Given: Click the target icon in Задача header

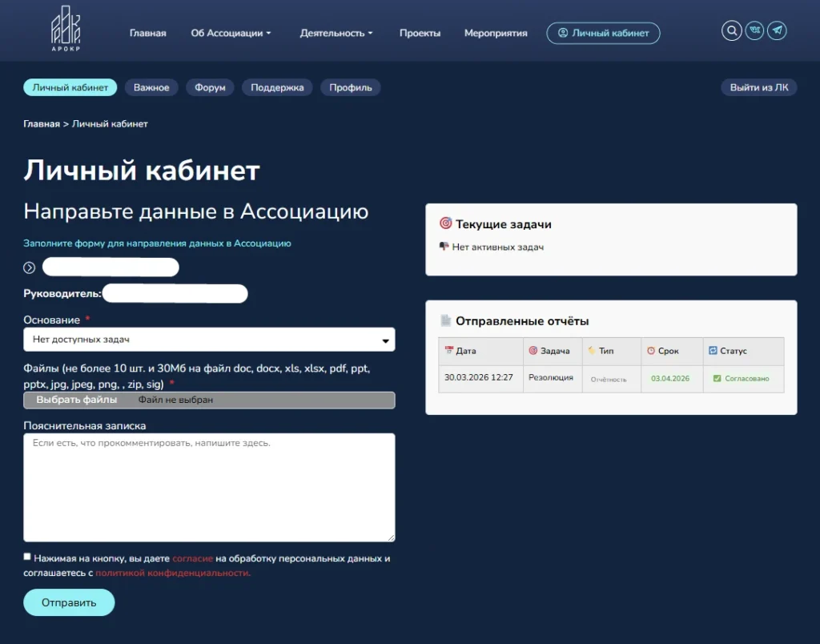Looking at the screenshot, I should pyautogui.click(x=533, y=351).
